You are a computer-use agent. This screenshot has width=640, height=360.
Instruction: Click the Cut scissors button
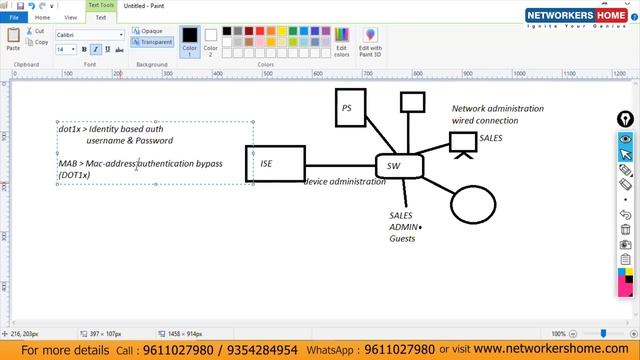click(35, 31)
